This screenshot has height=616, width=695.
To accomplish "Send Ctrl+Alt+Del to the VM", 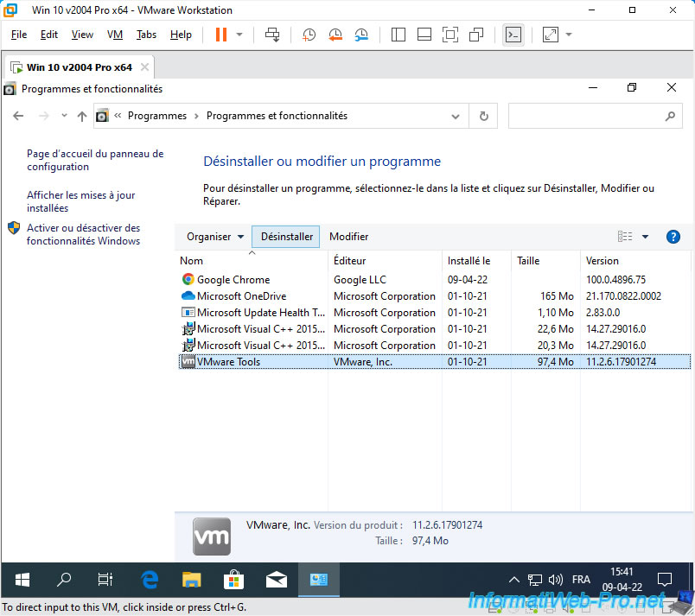I will (x=272, y=35).
